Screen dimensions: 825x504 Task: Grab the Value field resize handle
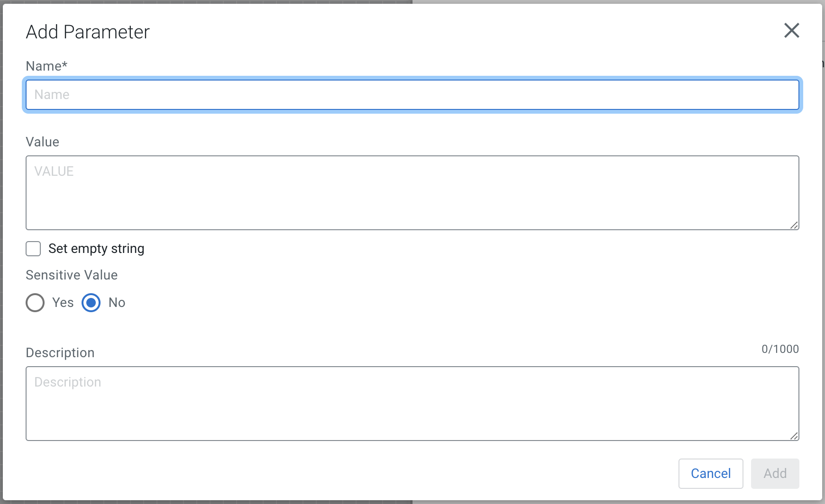click(794, 225)
